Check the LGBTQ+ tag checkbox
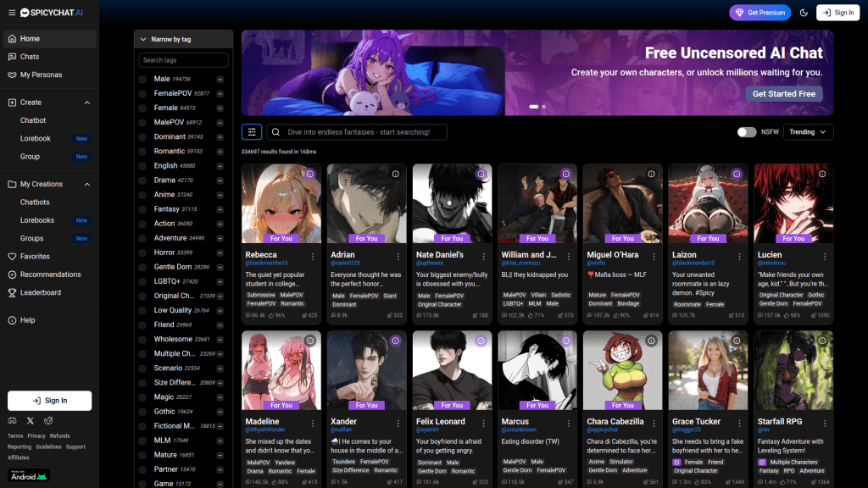This screenshot has width=868, height=488. click(x=142, y=281)
